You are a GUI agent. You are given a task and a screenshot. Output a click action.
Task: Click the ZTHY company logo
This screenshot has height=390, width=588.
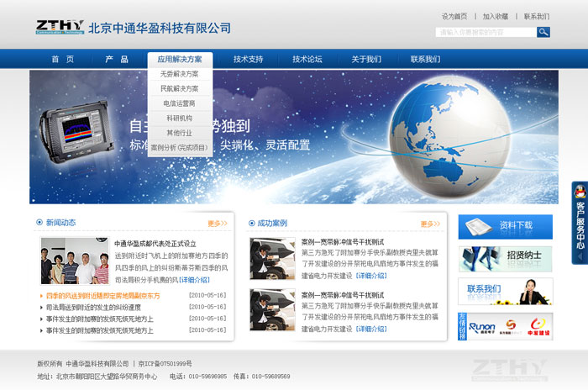coord(60,27)
